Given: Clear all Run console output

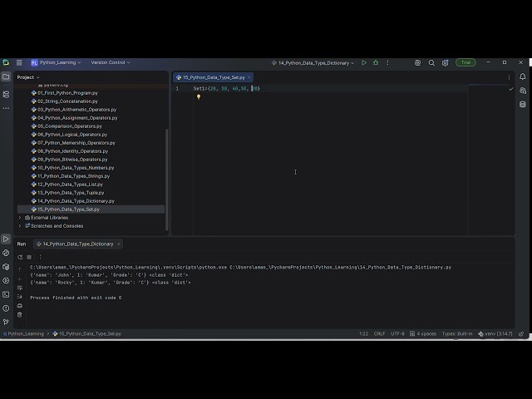Looking at the screenshot, I should coord(20,315).
